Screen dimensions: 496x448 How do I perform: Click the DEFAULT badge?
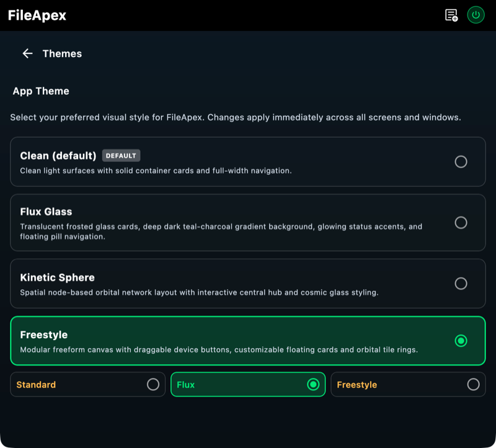[x=121, y=156]
